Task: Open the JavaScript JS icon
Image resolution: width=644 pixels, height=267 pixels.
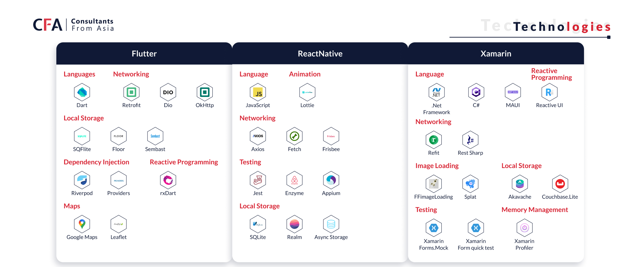Action: 258,92
